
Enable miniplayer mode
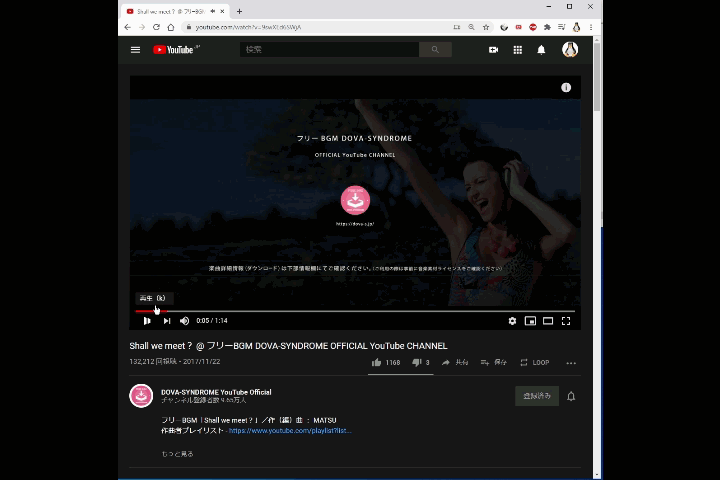[x=530, y=321]
